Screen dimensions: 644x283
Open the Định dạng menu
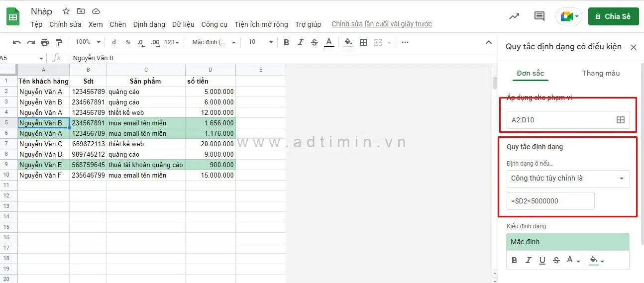pos(149,24)
